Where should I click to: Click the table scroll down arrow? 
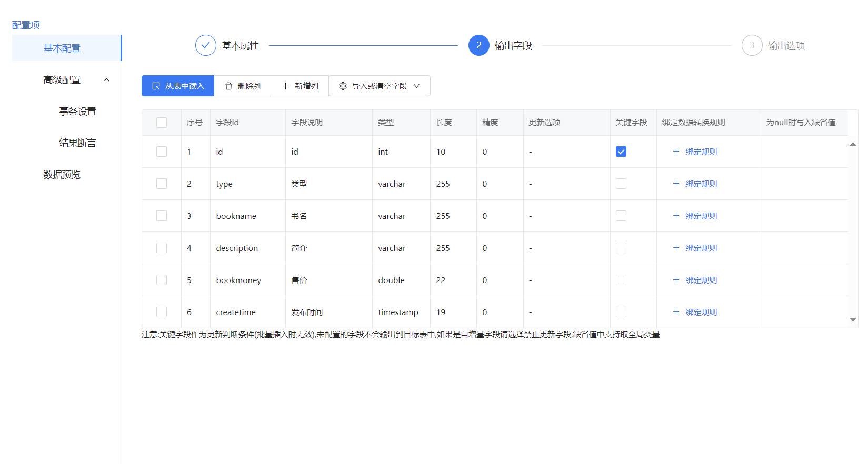(x=853, y=319)
